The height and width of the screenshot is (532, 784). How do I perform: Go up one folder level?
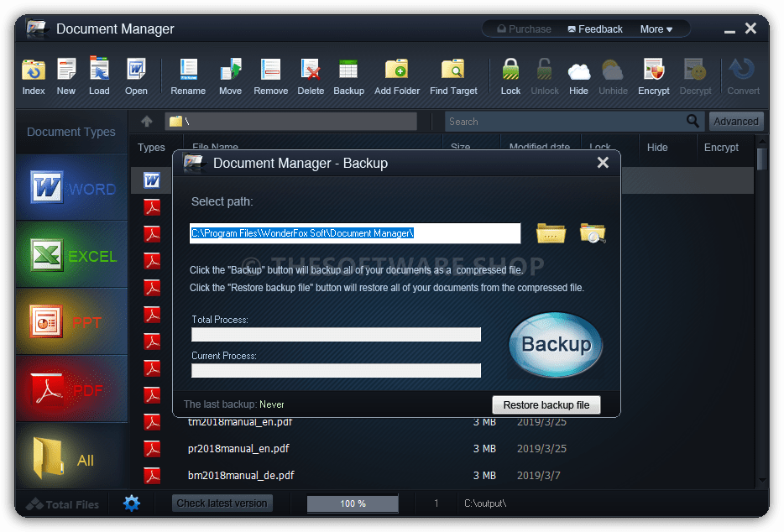(147, 121)
